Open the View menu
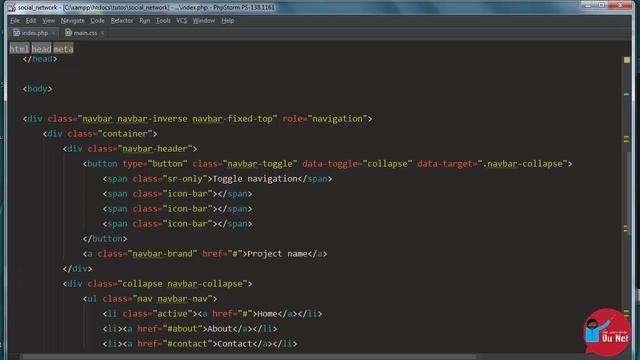This screenshot has height=360, width=640. (48, 20)
